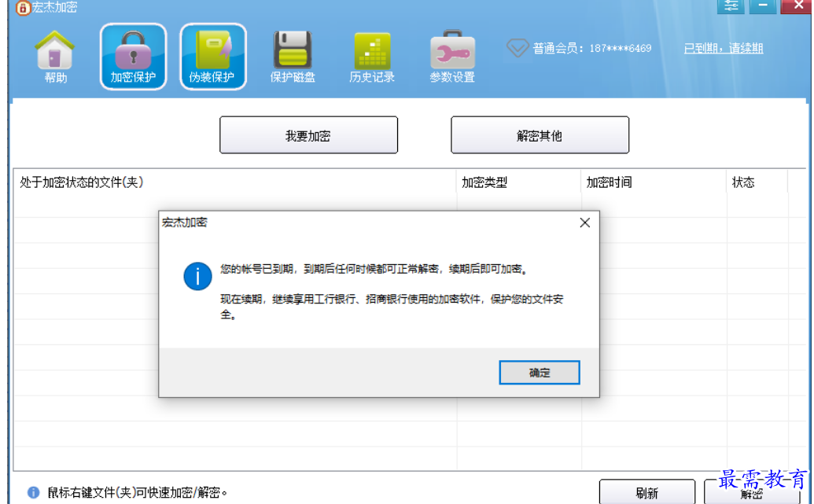
Task: Open the 历史记录 history icon
Action: pyautogui.click(x=372, y=56)
